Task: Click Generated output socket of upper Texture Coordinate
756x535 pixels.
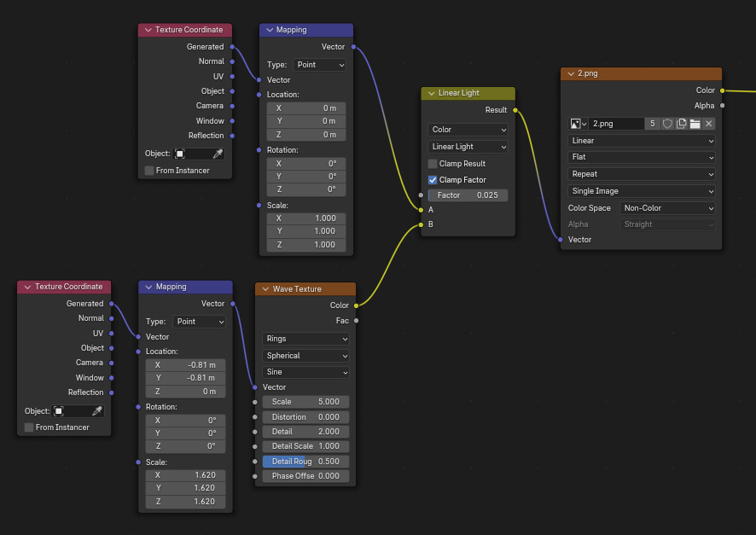Action: tap(232, 47)
